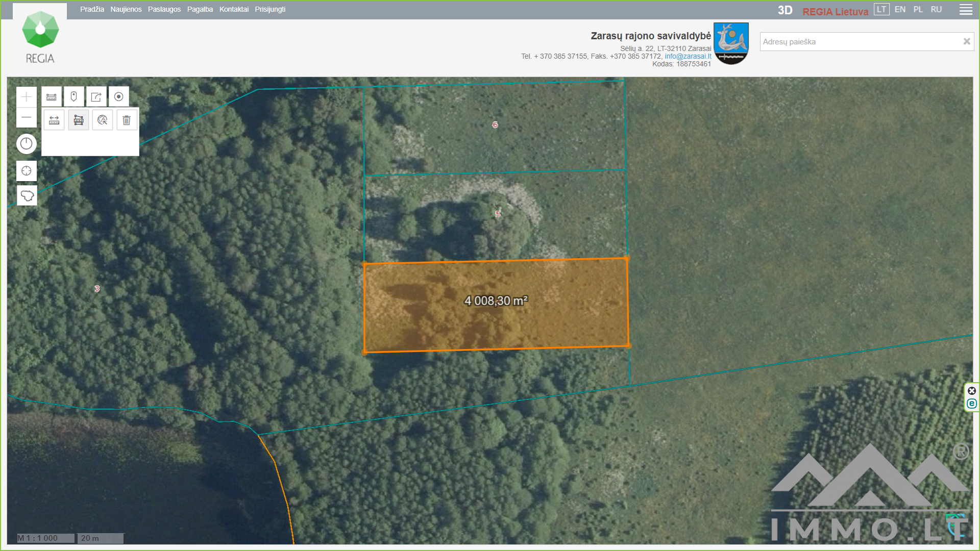Switch to 3D view
Image resolution: width=980 pixels, height=551 pixels.
(785, 11)
